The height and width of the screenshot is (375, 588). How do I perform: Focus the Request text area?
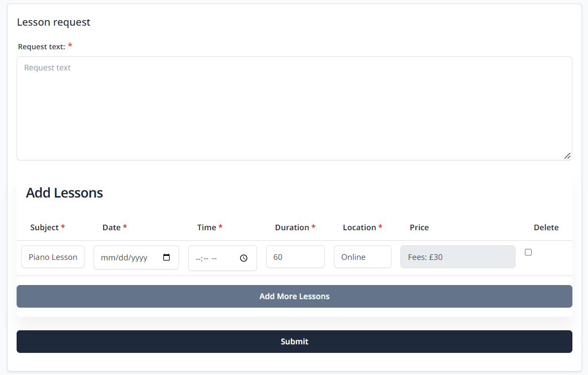click(294, 108)
